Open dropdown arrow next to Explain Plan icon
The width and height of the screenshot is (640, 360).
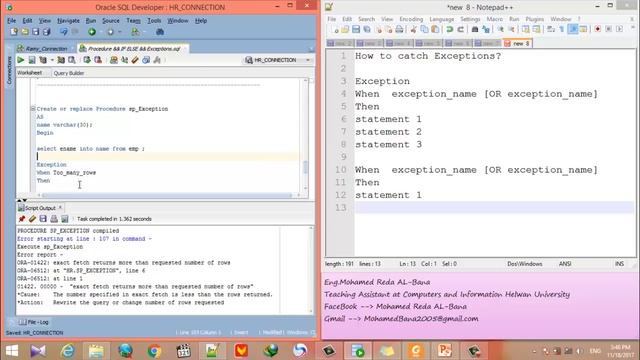tap(52, 60)
